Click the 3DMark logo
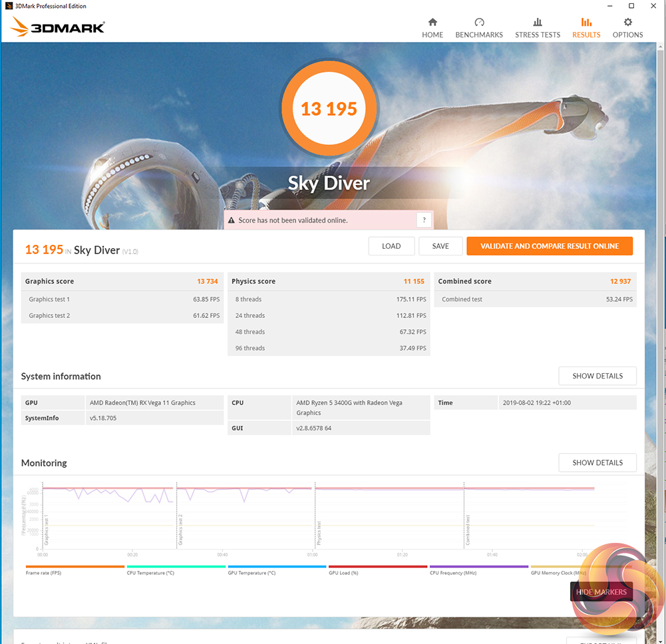 [58, 27]
